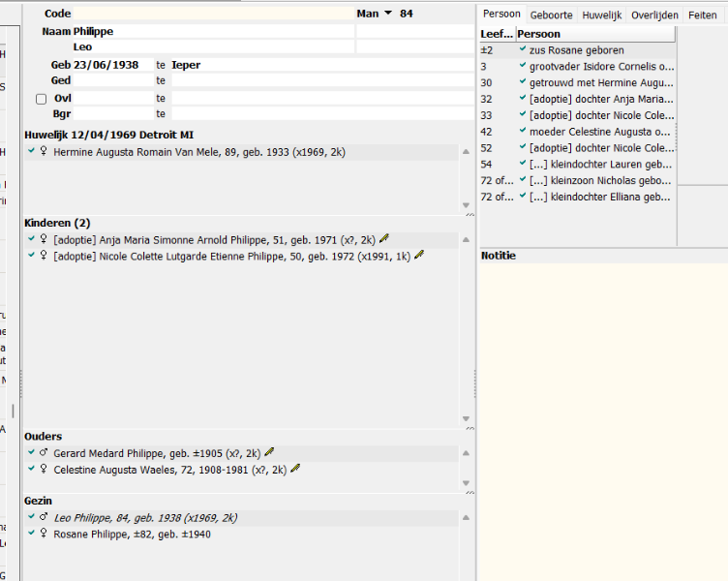Click female symbol icon before Hermine Augusta
The width and height of the screenshot is (728, 581).
[44, 152]
